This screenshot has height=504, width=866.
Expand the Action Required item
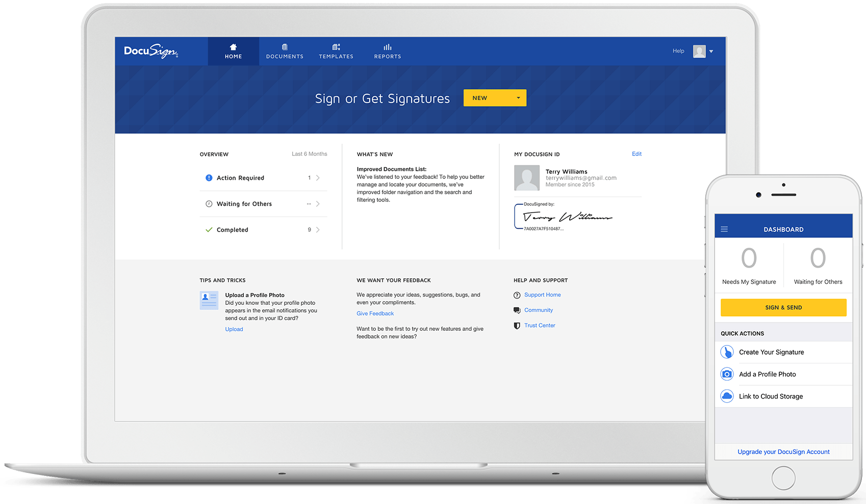click(317, 177)
